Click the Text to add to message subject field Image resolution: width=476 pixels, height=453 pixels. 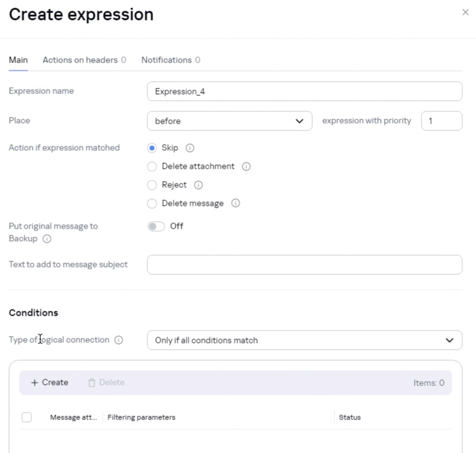coord(304,265)
